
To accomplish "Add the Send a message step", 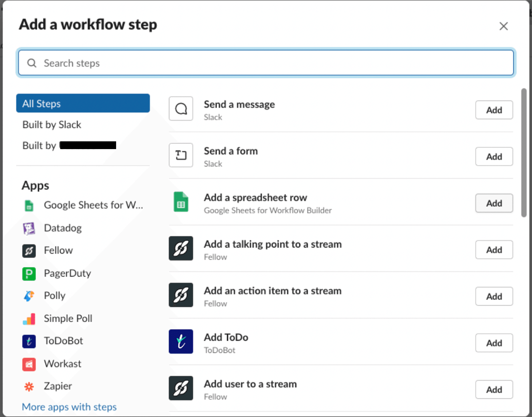I will [494, 110].
